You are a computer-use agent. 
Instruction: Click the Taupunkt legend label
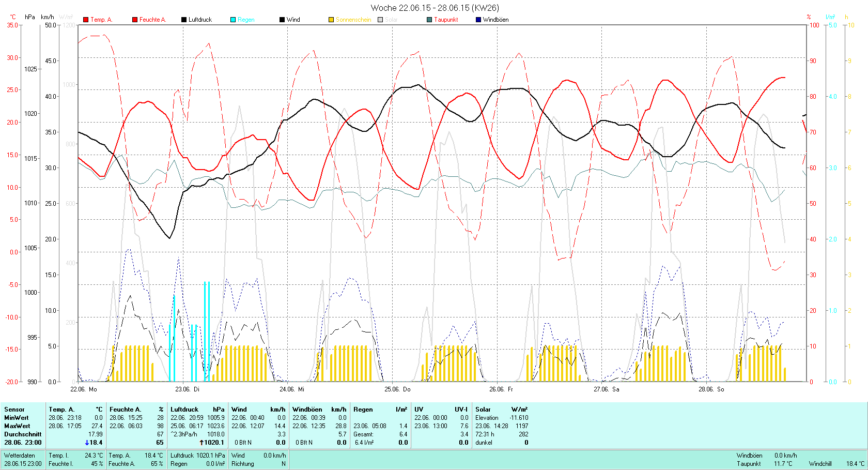(446, 20)
